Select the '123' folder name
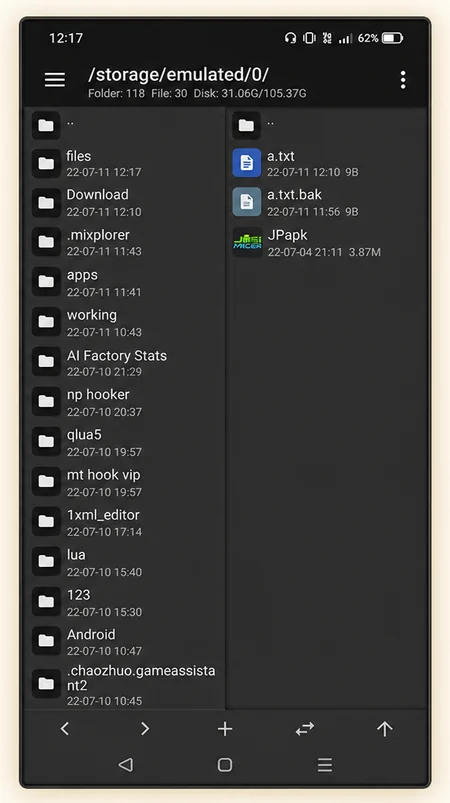 [x=78, y=595]
